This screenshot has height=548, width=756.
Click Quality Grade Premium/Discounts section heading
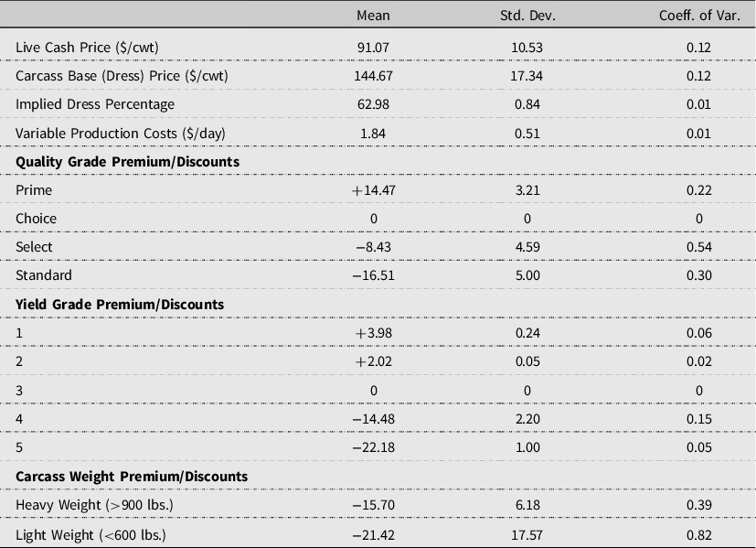click(x=127, y=161)
